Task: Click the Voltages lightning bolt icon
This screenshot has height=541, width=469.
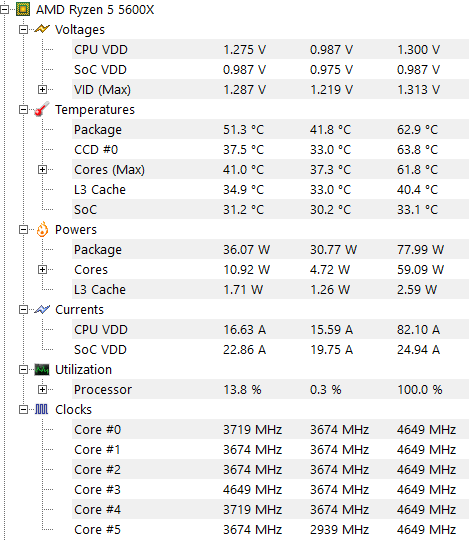Action: point(42,29)
